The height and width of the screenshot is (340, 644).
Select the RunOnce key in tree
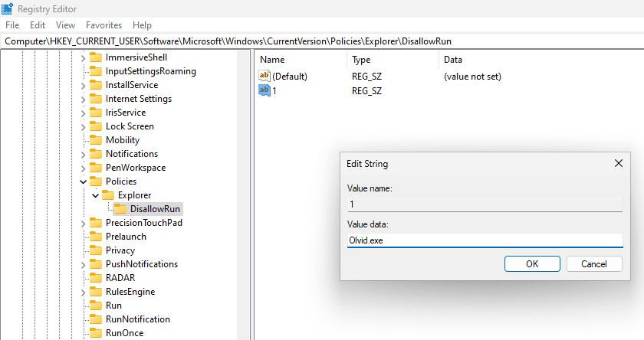[124, 333]
